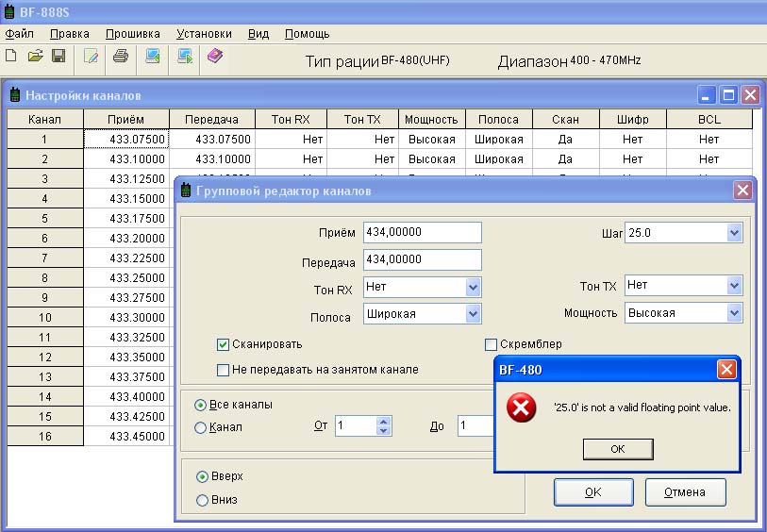Viewport: 767px width, 532px height.
Task: Click the Приём cell 433.07500 in row 1
Action: (126, 140)
